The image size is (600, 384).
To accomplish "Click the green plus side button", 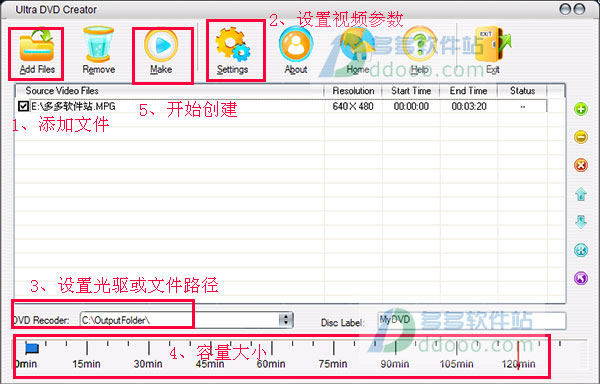I will tap(580, 109).
